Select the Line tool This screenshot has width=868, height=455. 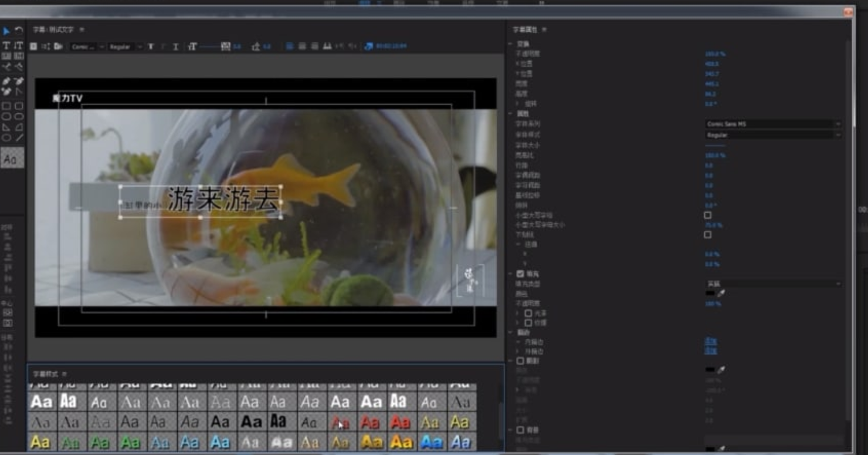point(19,138)
